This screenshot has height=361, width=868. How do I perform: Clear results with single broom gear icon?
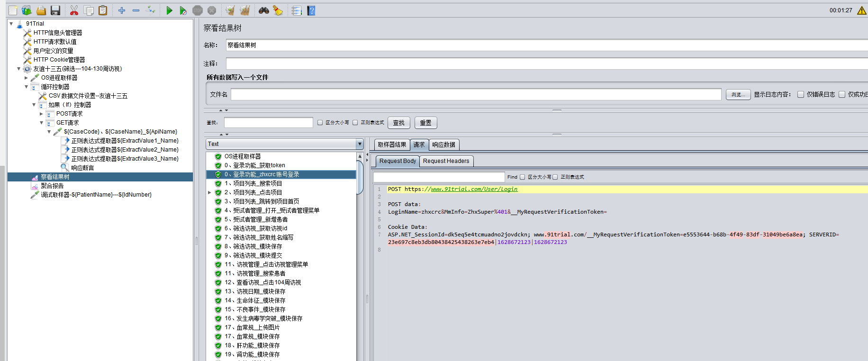click(230, 10)
